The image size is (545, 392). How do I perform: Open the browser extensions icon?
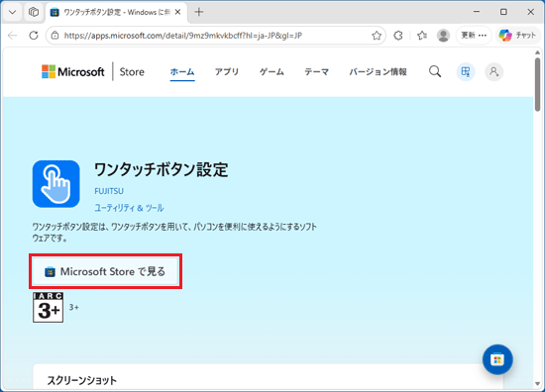click(398, 36)
